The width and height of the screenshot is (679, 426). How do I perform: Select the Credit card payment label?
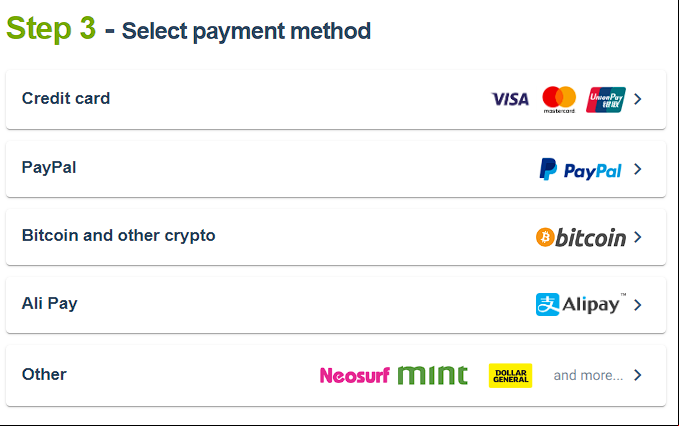pyautogui.click(x=66, y=98)
